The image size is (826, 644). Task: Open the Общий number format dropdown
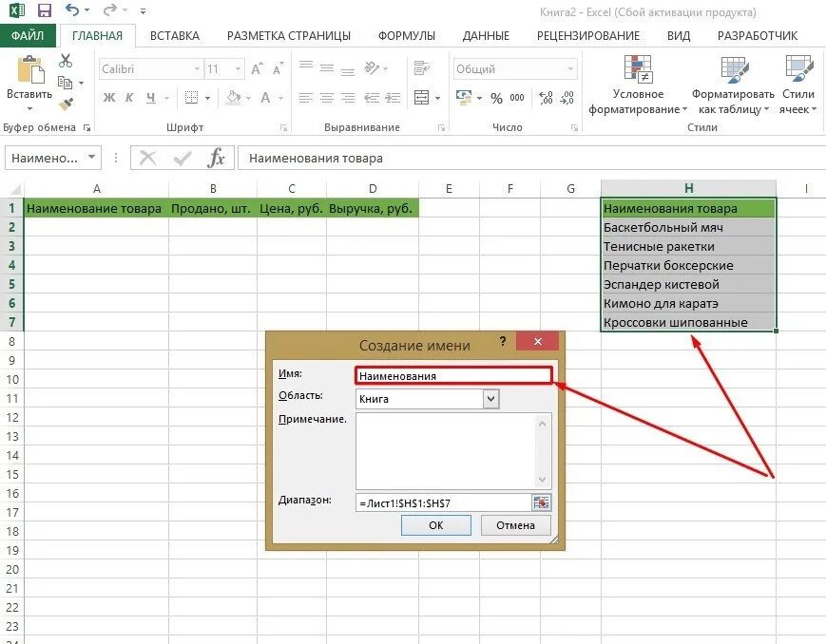[x=570, y=69]
